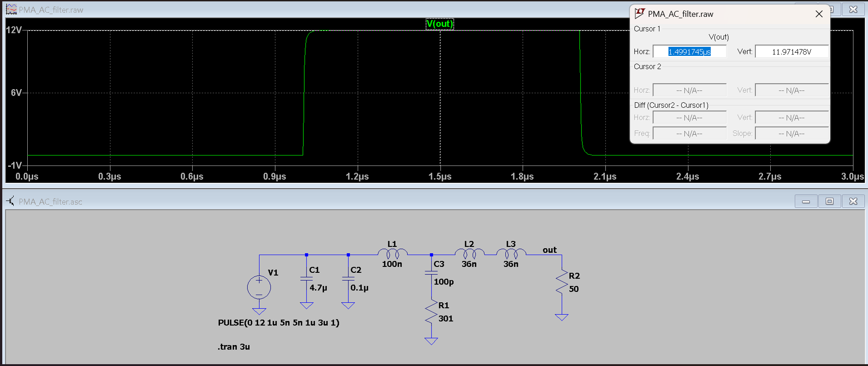Click the .tran 3u directive
Screen dimensions: 868x366
(x=234, y=346)
